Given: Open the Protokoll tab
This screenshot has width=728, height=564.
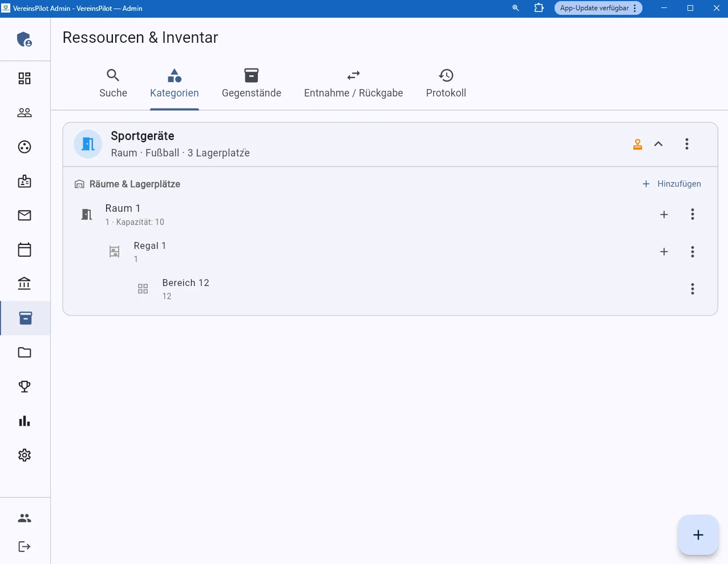Looking at the screenshot, I should click(446, 83).
